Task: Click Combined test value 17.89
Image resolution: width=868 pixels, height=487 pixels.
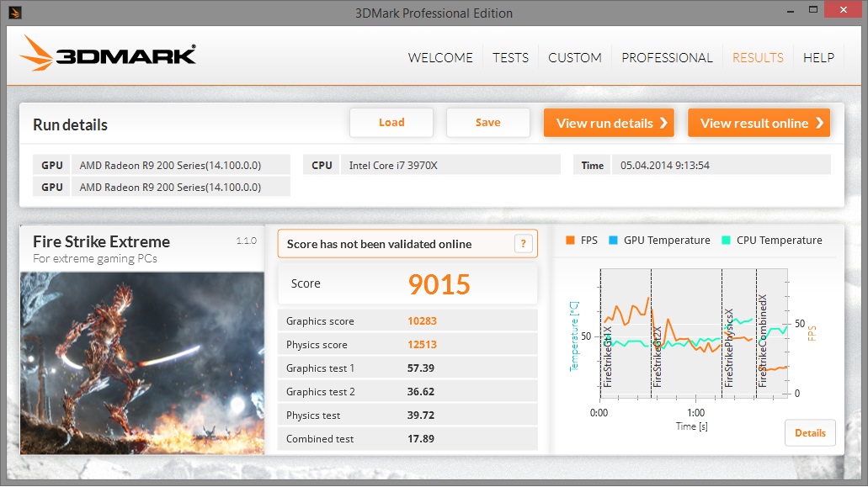Action: coord(421,439)
